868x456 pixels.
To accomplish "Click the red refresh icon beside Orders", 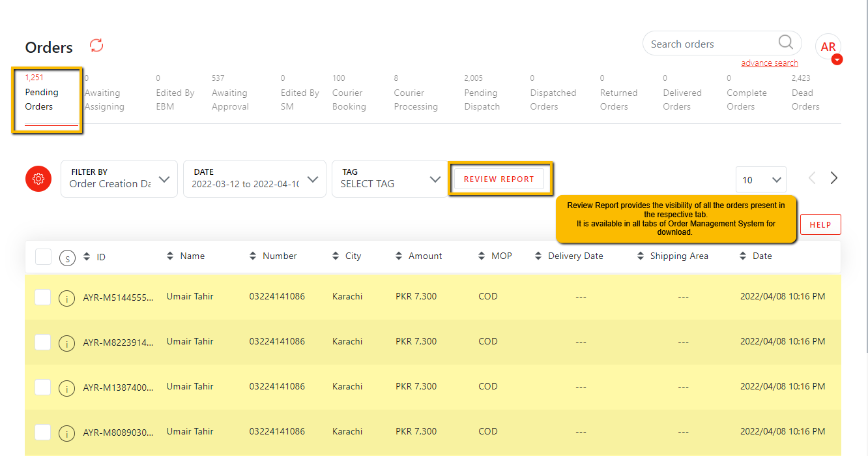I will (x=96, y=46).
